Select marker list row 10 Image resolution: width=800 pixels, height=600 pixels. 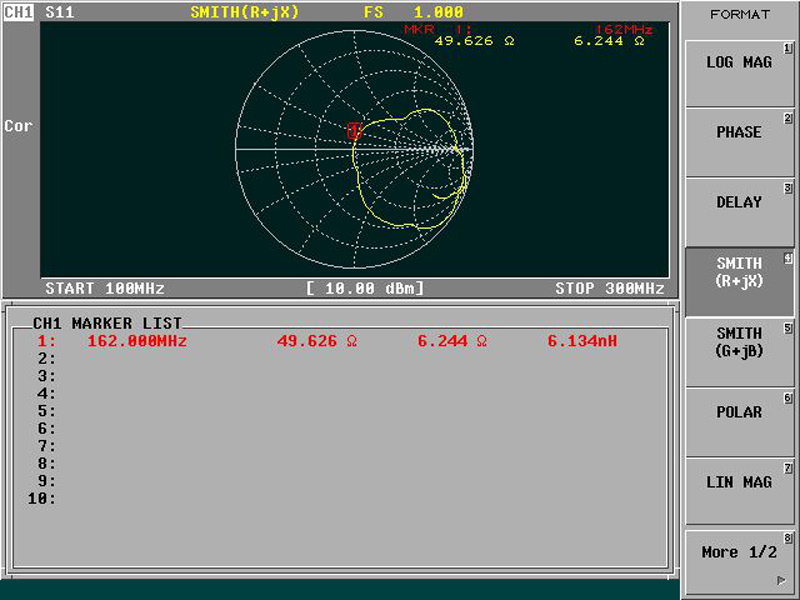tap(340, 498)
